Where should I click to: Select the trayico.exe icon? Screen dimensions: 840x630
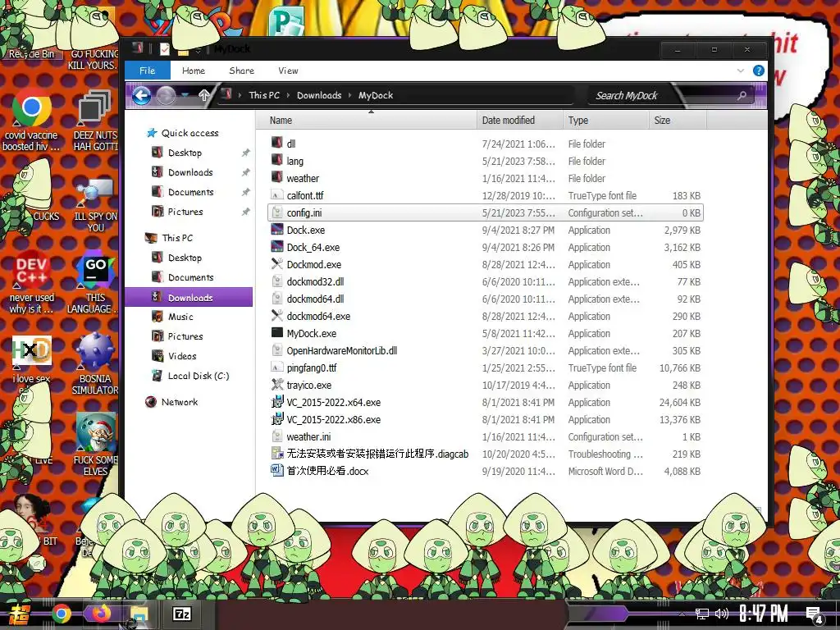[277, 385]
